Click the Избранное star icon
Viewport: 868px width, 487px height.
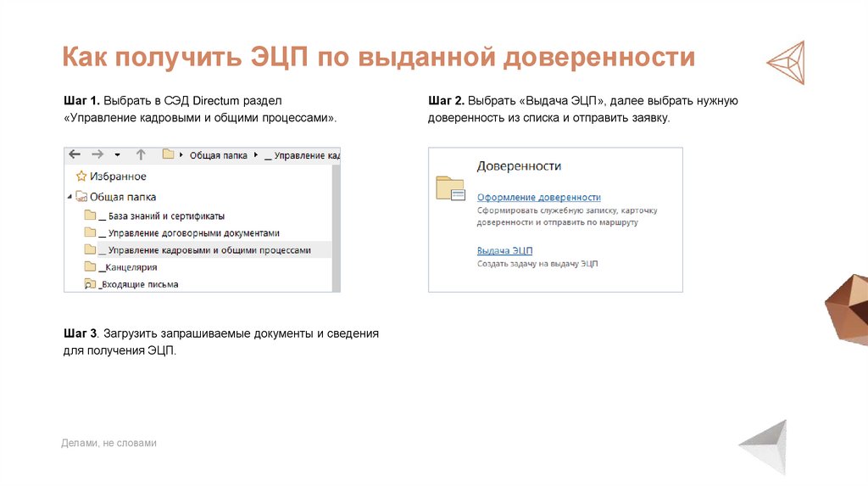pyautogui.click(x=81, y=176)
